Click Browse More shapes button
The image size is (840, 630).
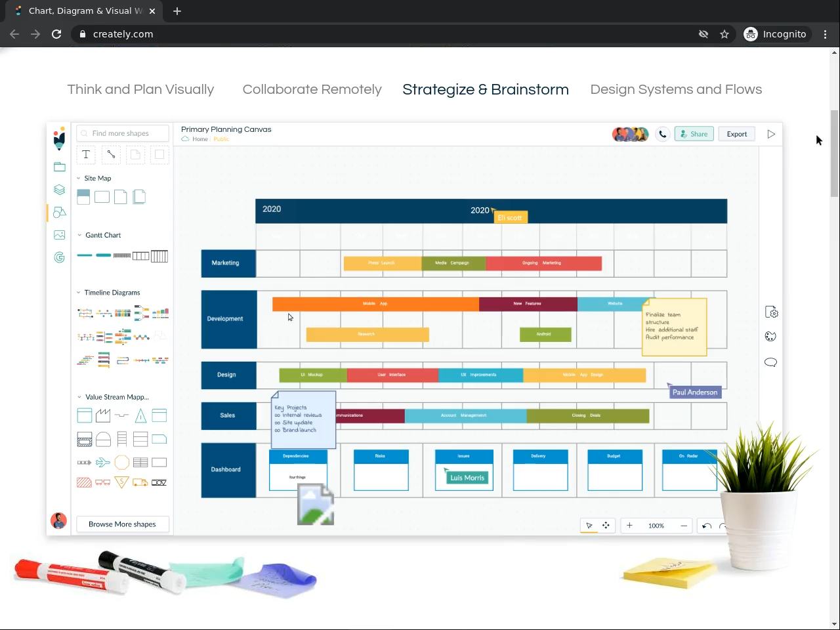(x=122, y=524)
